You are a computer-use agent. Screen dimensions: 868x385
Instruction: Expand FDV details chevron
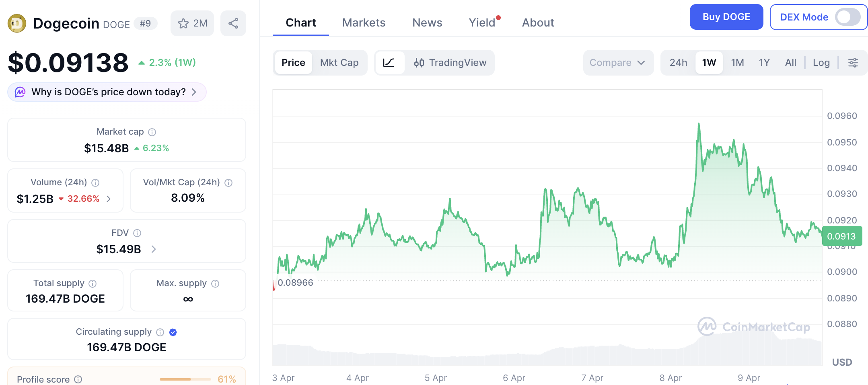click(x=154, y=249)
